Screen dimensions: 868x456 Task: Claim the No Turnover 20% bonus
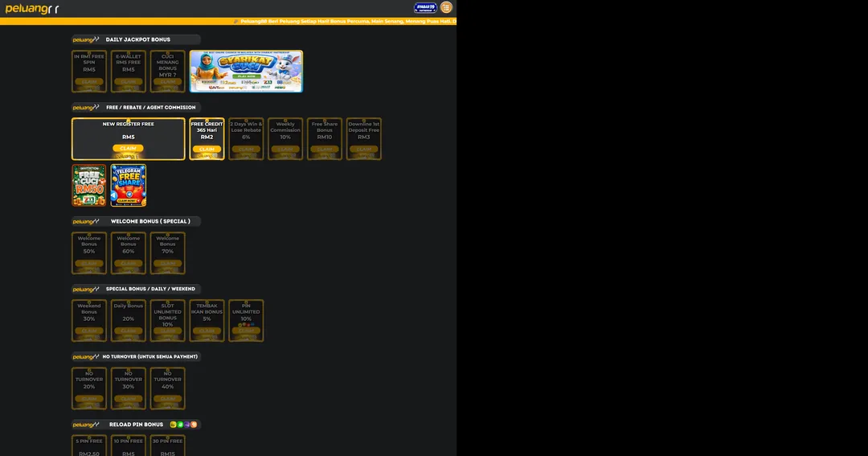coord(89,398)
